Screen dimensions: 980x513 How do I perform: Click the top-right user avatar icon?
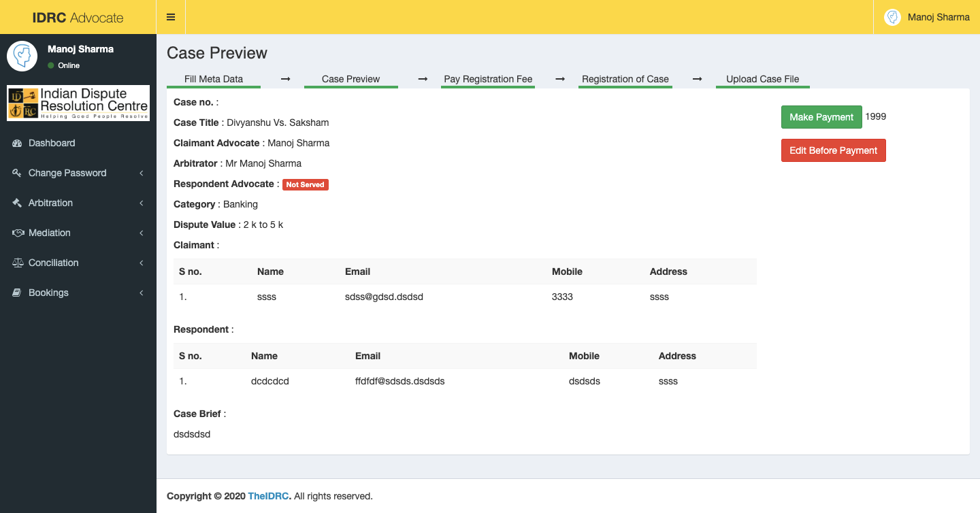click(892, 17)
